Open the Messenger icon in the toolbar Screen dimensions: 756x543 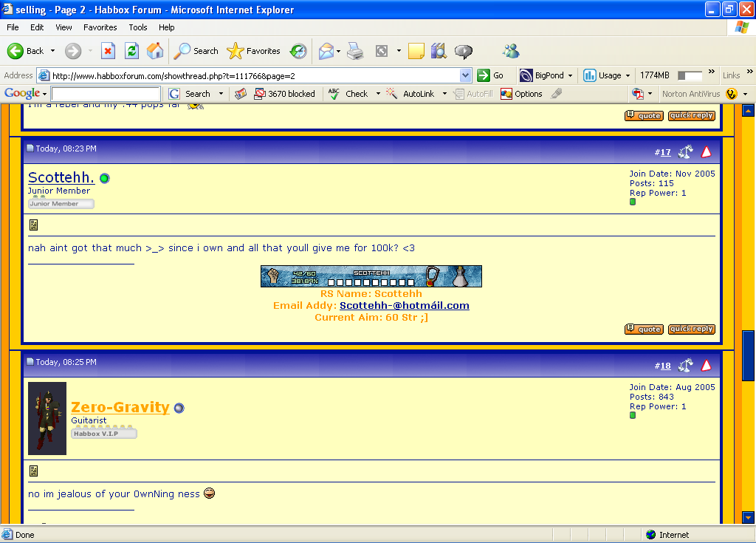coord(510,51)
